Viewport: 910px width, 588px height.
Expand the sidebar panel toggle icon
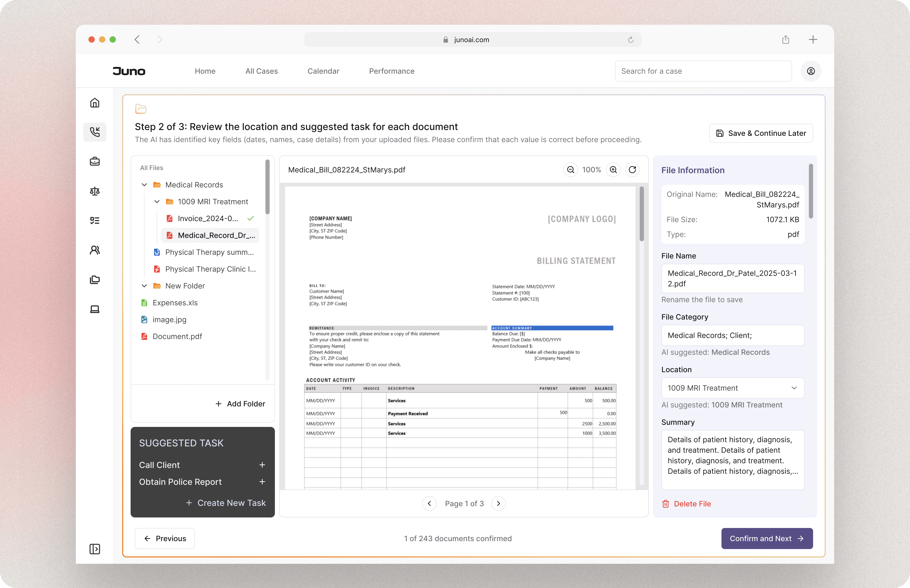[x=95, y=549]
